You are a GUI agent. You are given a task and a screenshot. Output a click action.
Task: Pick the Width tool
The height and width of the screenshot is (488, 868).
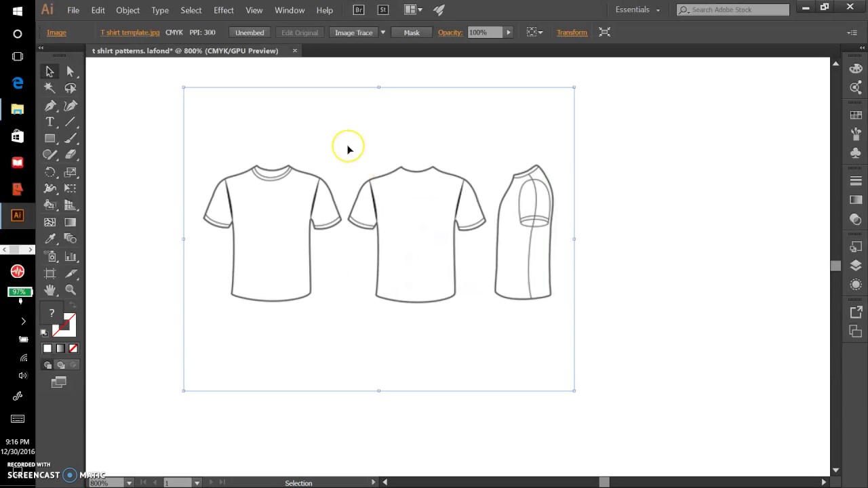(50, 188)
